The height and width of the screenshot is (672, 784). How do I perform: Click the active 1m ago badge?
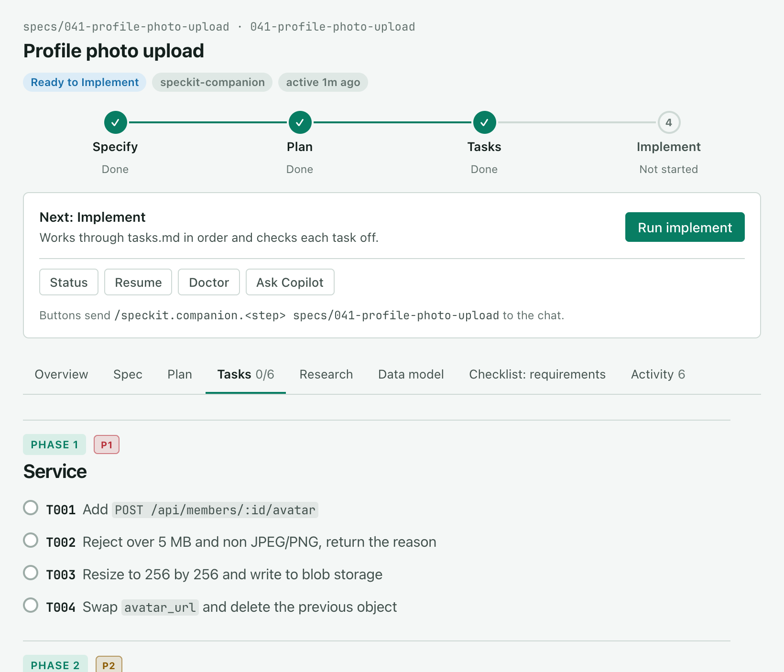pyautogui.click(x=323, y=82)
